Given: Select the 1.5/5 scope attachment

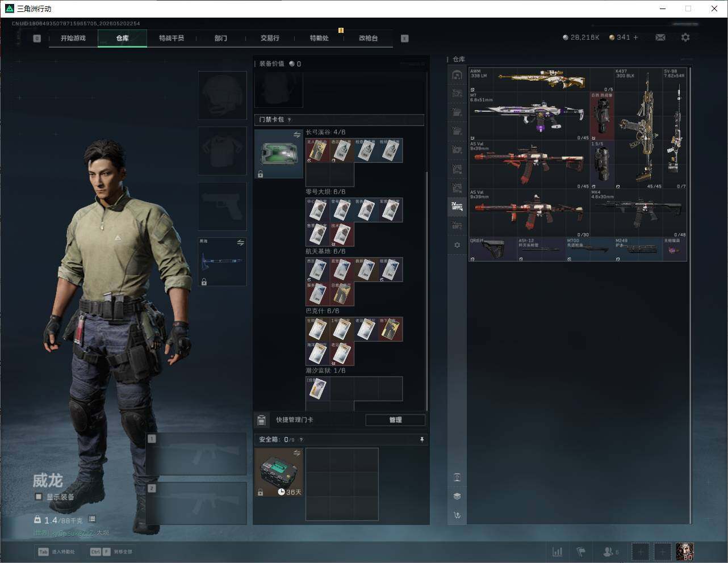Looking at the screenshot, I should tap(602, 165).
